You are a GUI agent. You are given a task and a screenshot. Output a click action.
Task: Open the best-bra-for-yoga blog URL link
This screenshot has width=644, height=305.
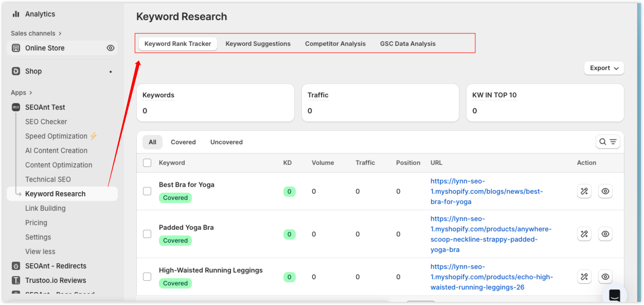tap(486, 191)
